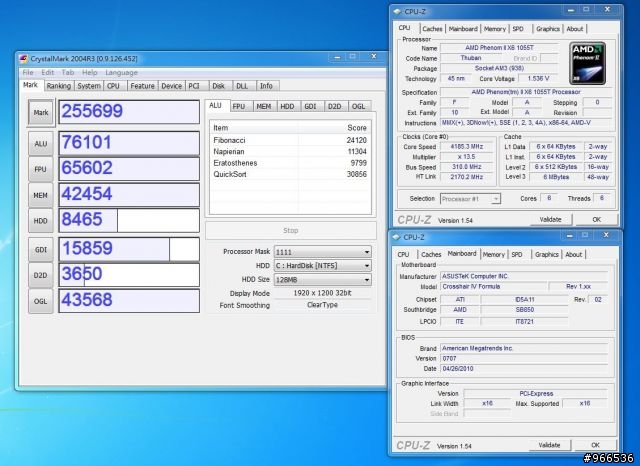Viewport: 640px width, 466px height.
Task: Open Mainboard tab in upper CPU-Z window
Action: tap(463, 29)
